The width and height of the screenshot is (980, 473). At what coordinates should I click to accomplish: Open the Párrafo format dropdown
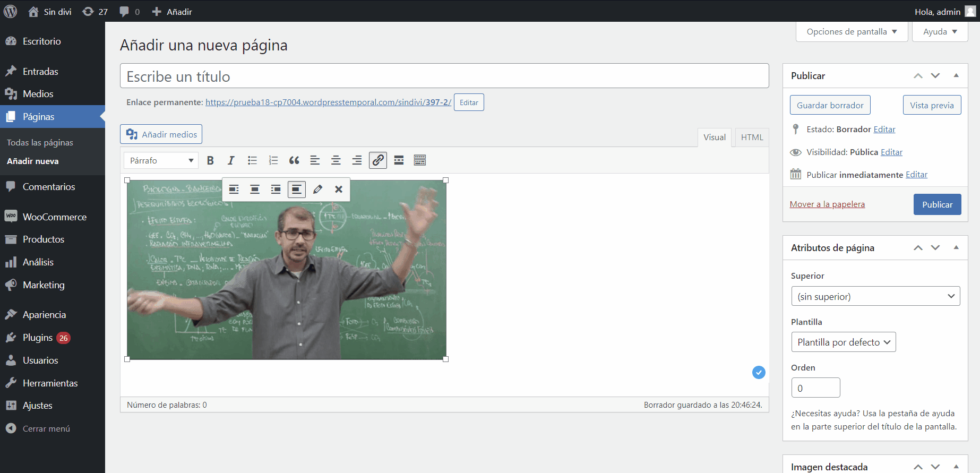161,160
